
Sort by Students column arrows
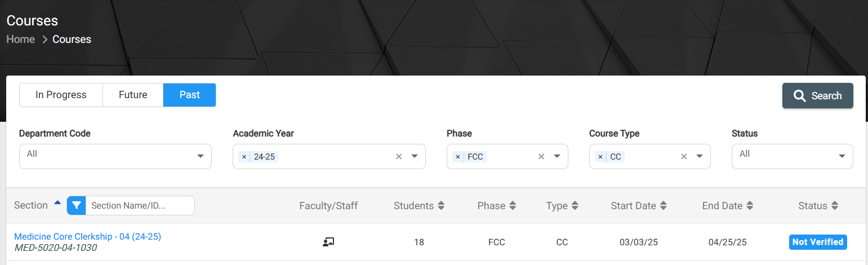click(441, 206)
